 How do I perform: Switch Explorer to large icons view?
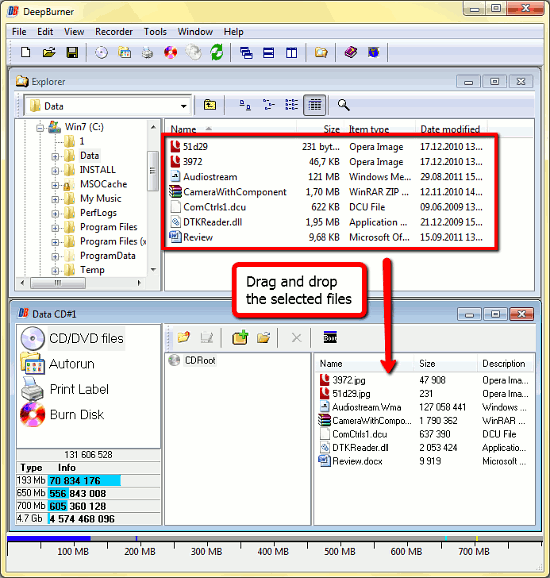[x=245, y=105]
